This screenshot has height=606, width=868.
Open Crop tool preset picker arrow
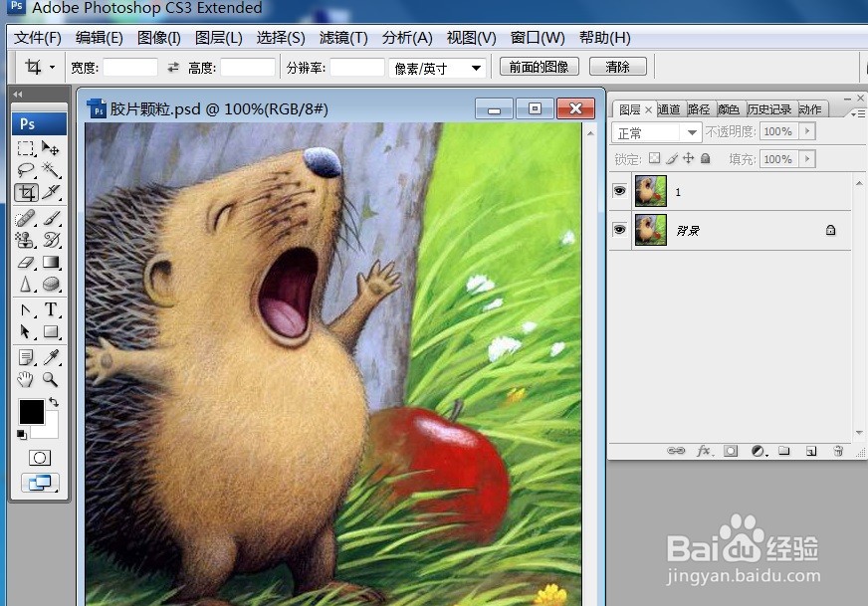point(52,67)
